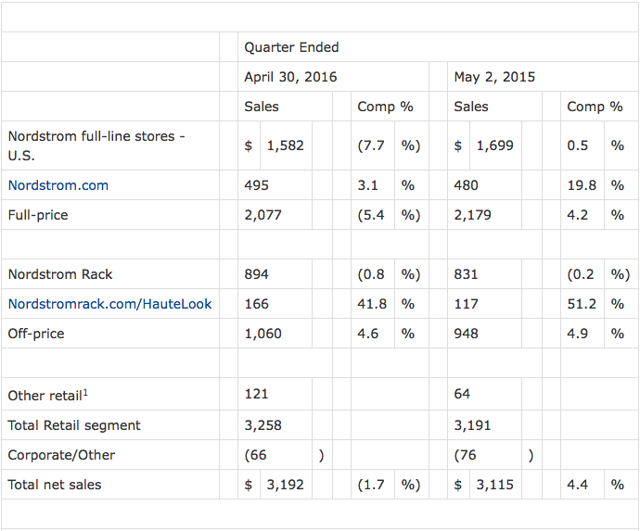Click the (7.7 comp percentage cell
Image resolution: width=640 pixels, height=531 pixels.
coord(371,146)
